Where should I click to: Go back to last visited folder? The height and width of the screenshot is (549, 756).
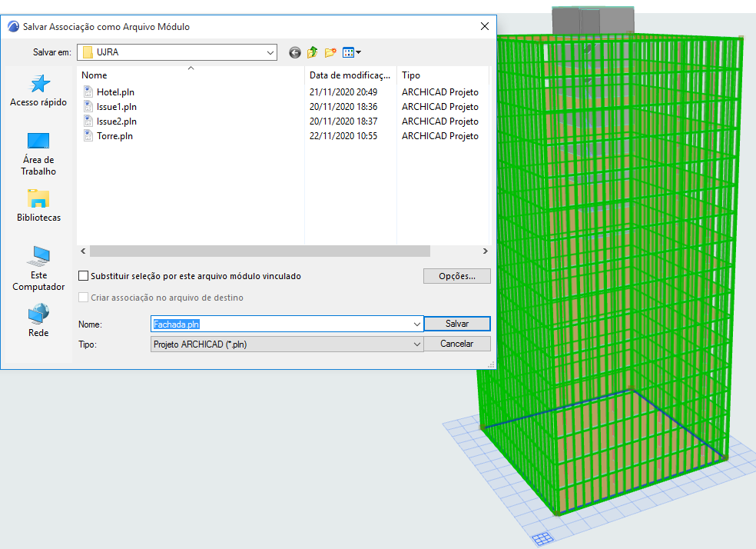(x=294, y=52)
